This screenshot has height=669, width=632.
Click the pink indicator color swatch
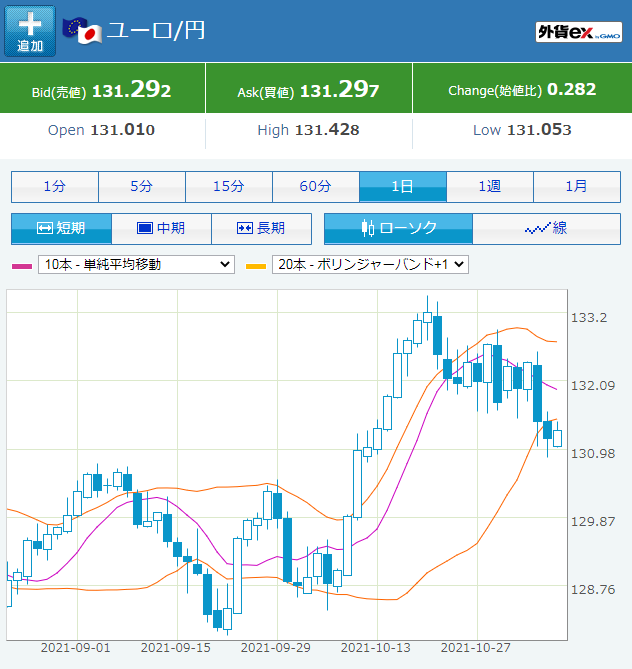[x=22, y=266]
